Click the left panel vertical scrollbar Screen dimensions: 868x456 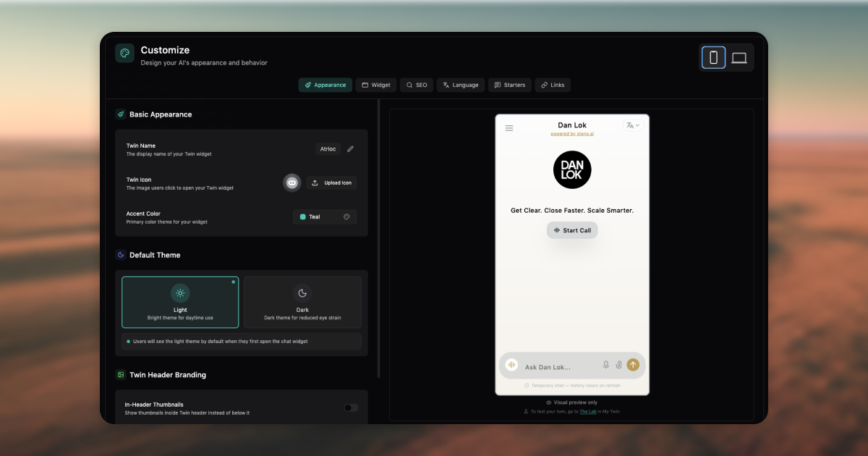[x=378, y=239]
